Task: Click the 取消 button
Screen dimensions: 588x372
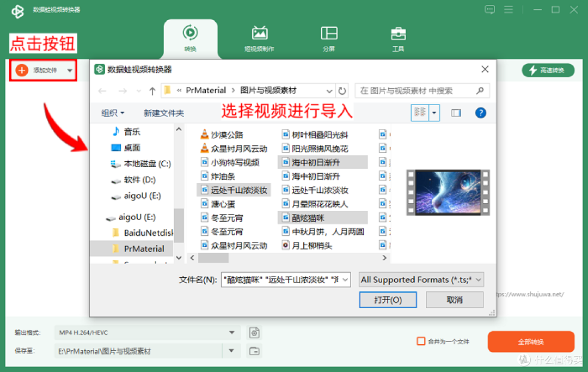Action: (455, 300)
